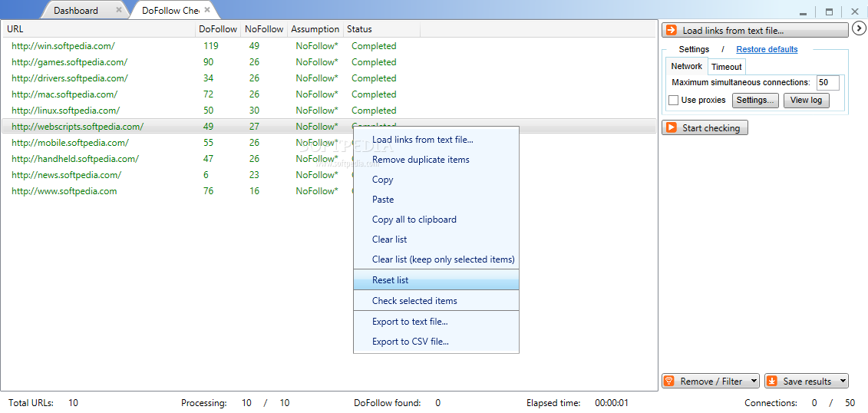The height and width of the screenshot is (413, 868).
Task: Click NoFollow value 30 for linux.softpedia.com
Action: [254, 111]
